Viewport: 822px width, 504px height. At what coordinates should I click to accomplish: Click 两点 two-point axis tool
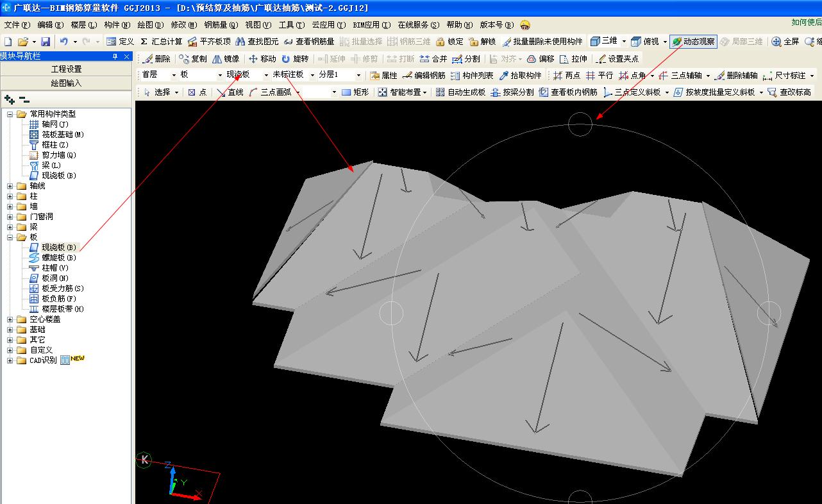[x=567, y=75]
